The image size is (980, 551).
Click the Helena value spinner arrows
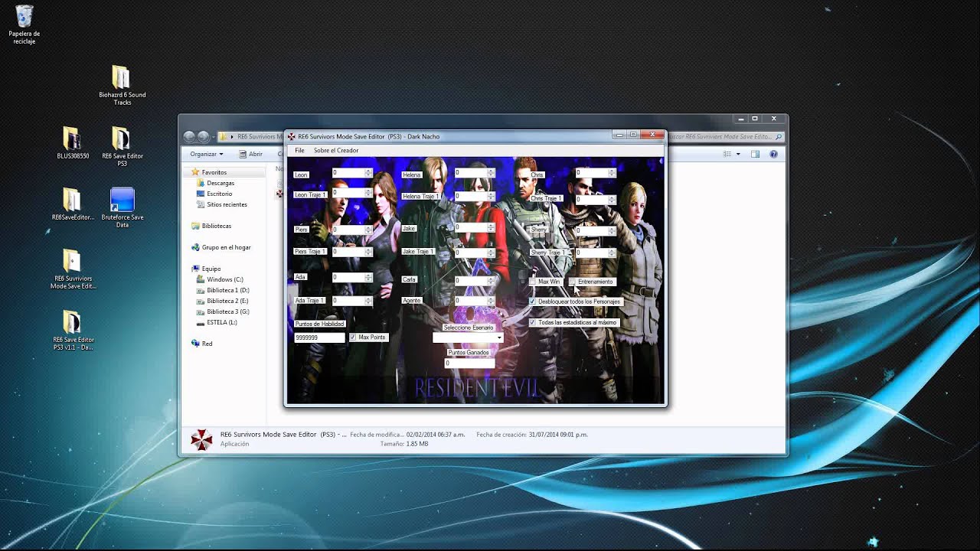pyautogui.click(x=491, y=173)
